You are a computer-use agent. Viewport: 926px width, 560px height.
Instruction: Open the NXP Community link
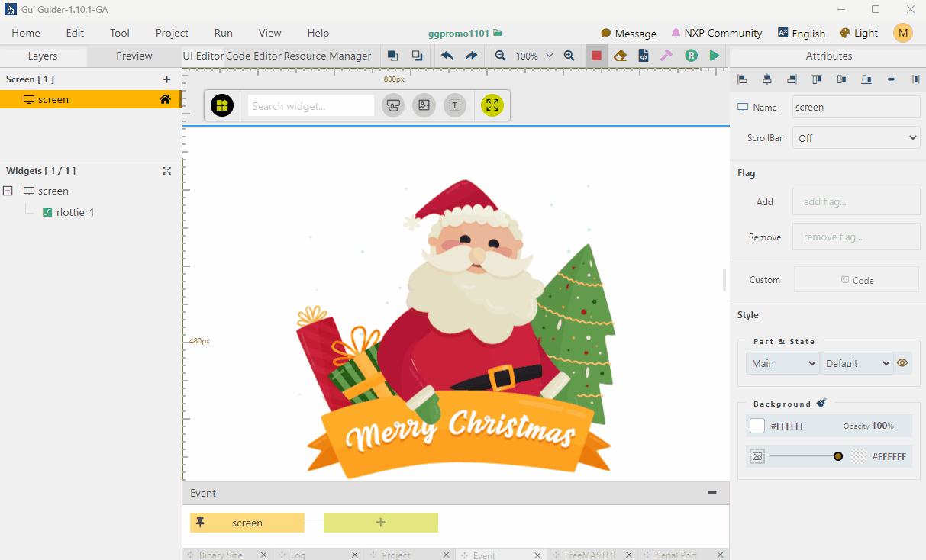tap(716, 33)
